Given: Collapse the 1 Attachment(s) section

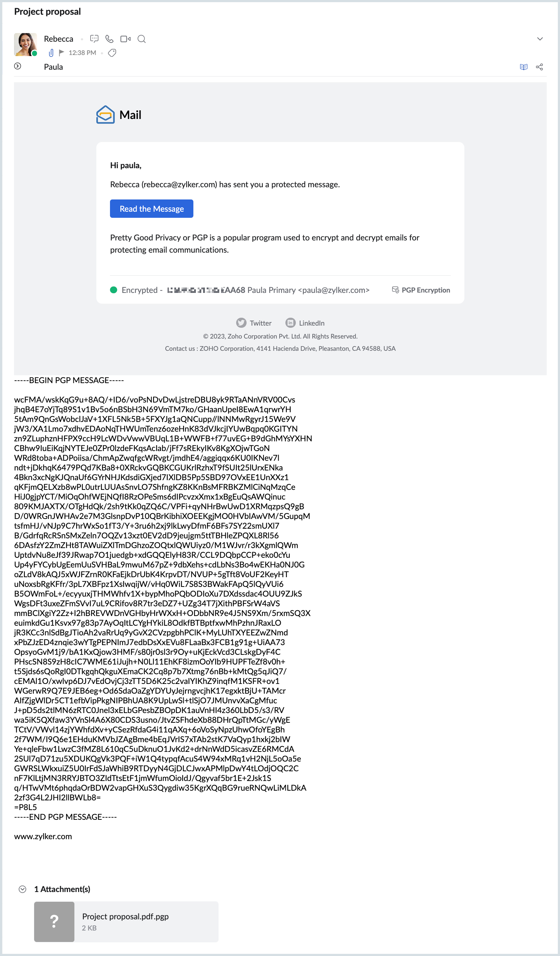Looking at the screenshot, I should [x=23, y=890].
